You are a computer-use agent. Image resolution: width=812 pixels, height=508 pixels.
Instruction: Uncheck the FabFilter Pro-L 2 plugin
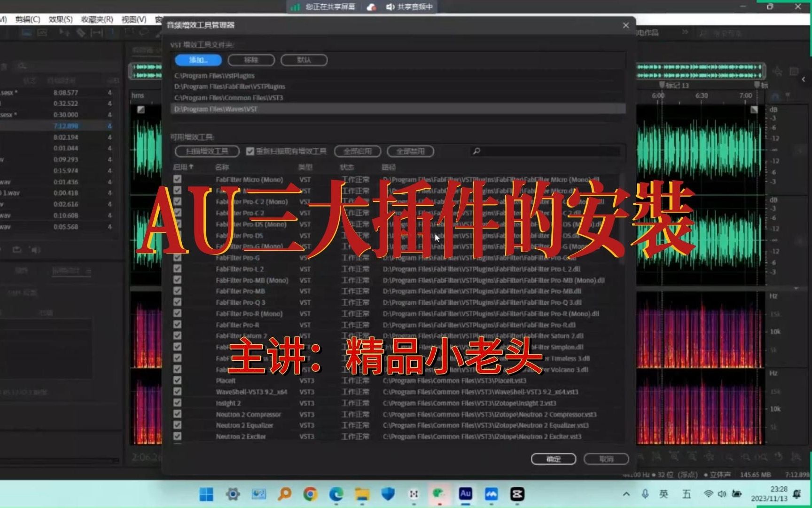pos(177,269)
